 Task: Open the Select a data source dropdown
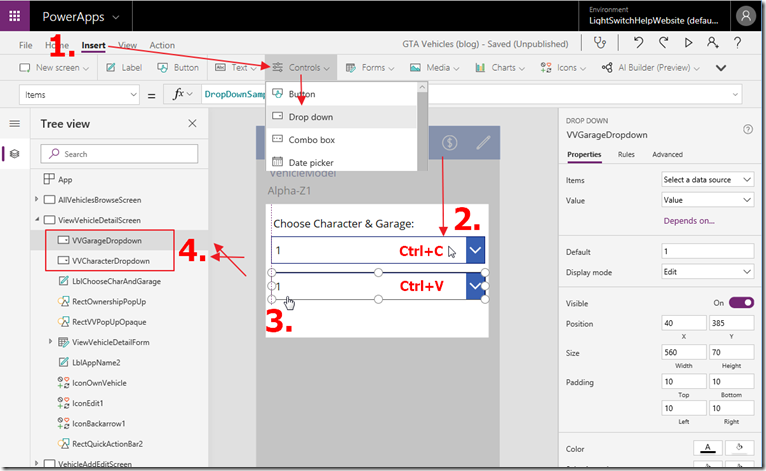coord(707,180)
